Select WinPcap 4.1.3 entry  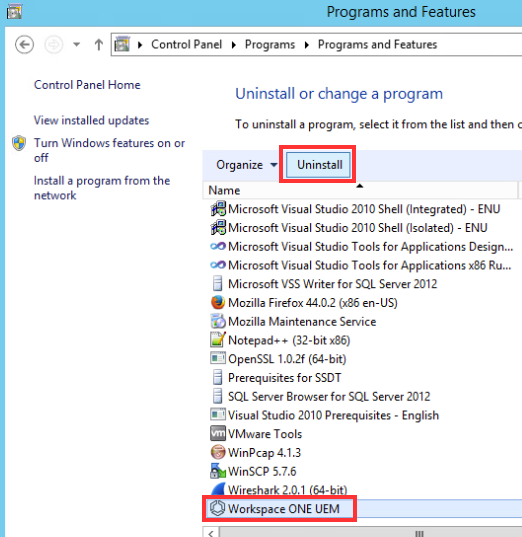tap(264, 453)
